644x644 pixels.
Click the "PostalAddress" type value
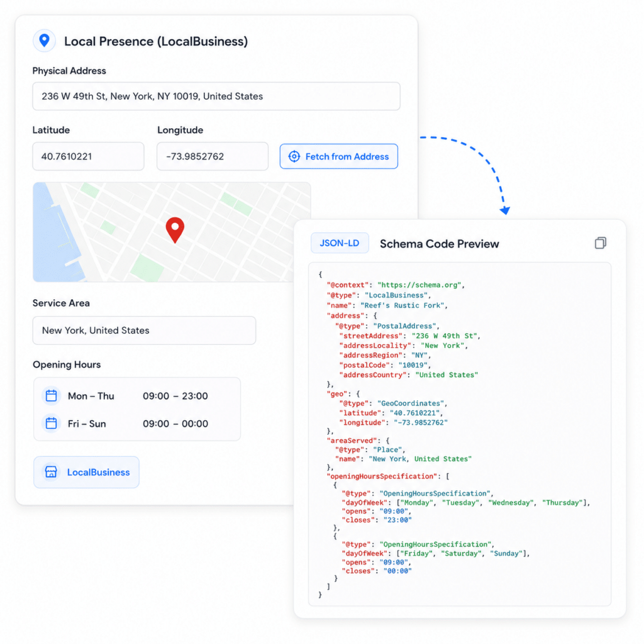coord(404,326)
